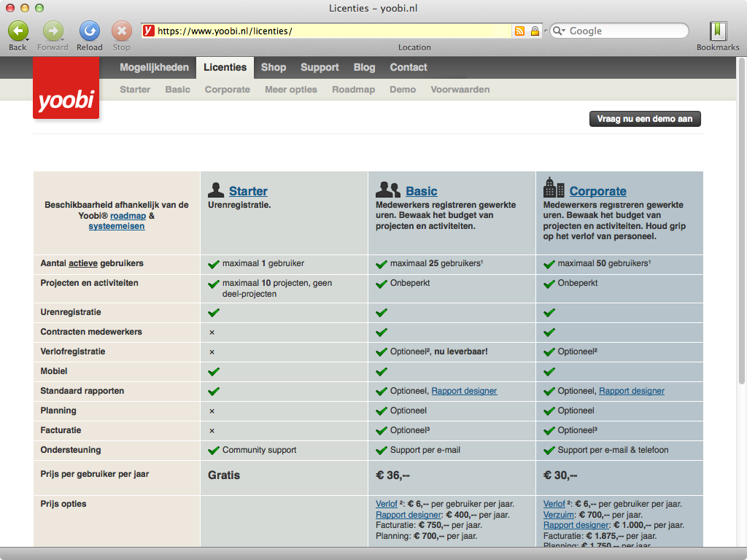Open the roadmap link in table header

tap(128, 216)
